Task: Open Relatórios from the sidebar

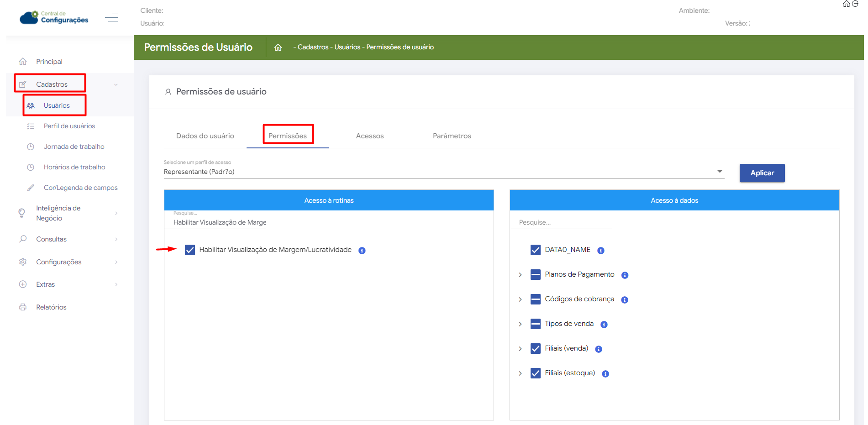Action: point(51,307)
